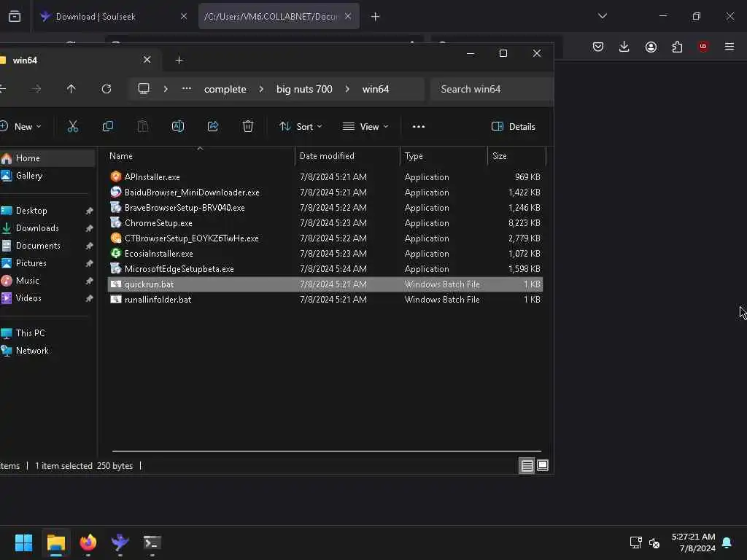Click big nuts 700 in breadcrumb path
Image resolution: width=747 pixels, height=560 pixels.
tap(304, 89)
